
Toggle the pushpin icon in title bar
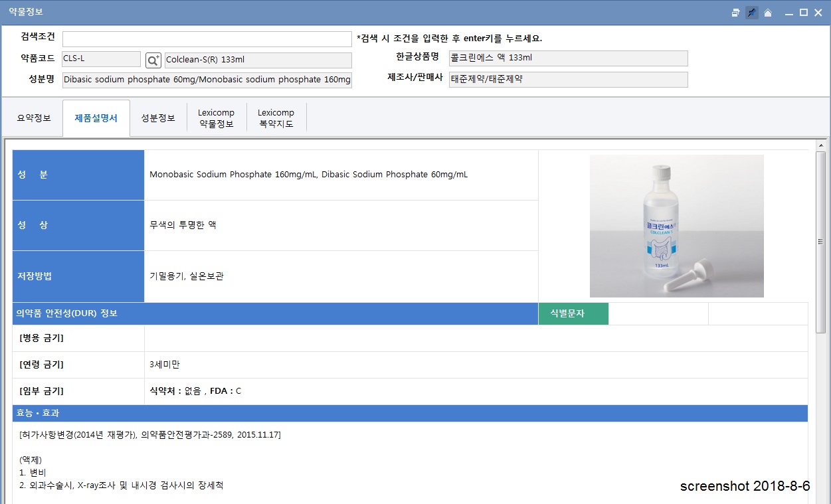tap(751, 13)
